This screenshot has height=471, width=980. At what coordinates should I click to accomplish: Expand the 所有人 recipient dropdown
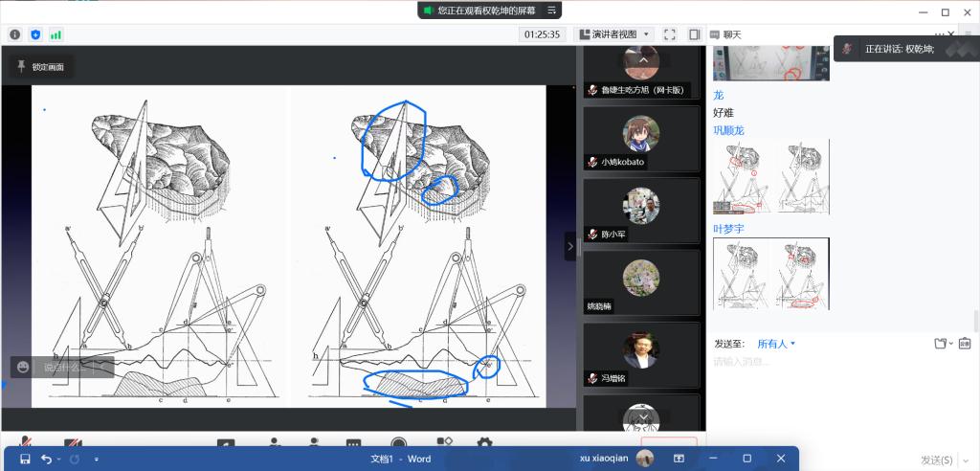[x=776, y=344]
